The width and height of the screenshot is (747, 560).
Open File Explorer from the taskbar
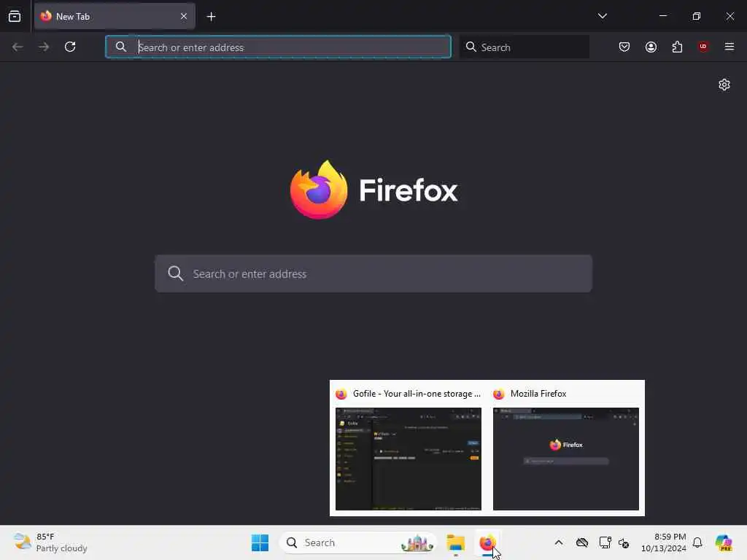(x=455, y=542)
